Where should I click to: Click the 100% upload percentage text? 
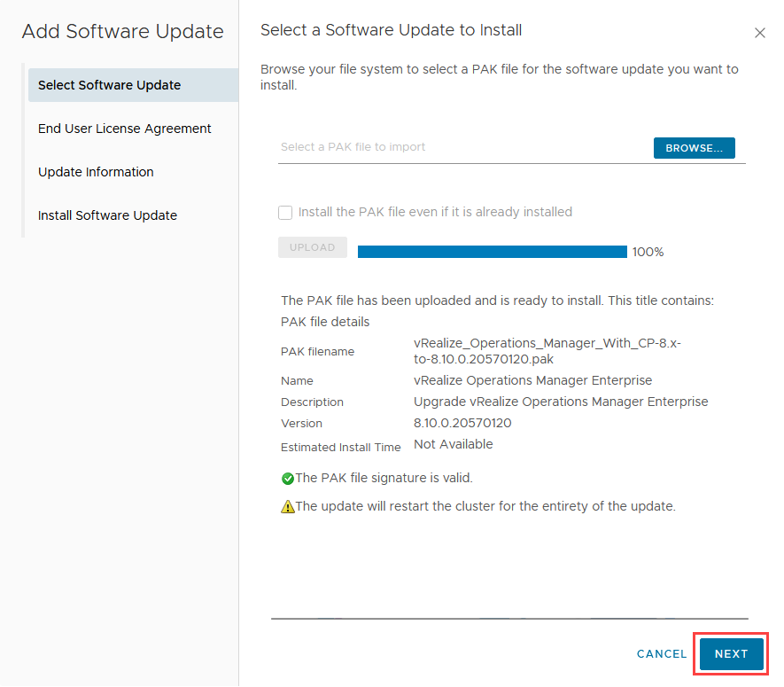(648, 252)
